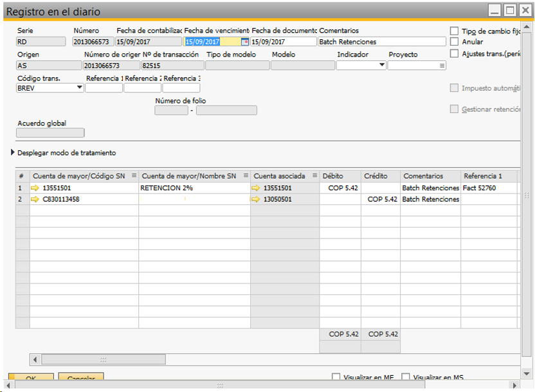This screenshot has height=392, width=535.
Task: Click the Comentarios field containing Batch Retenciones
Action: coord(381,42)
